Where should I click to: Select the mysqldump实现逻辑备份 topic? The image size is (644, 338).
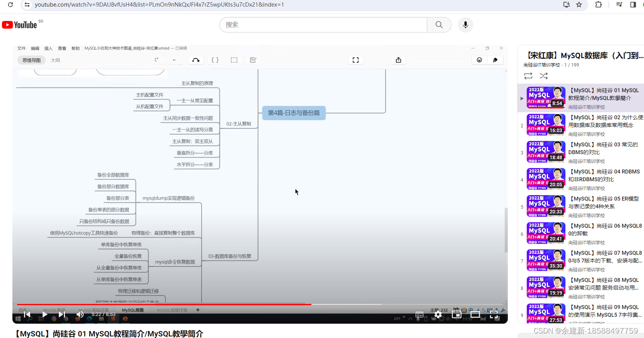tap(168, 198)
